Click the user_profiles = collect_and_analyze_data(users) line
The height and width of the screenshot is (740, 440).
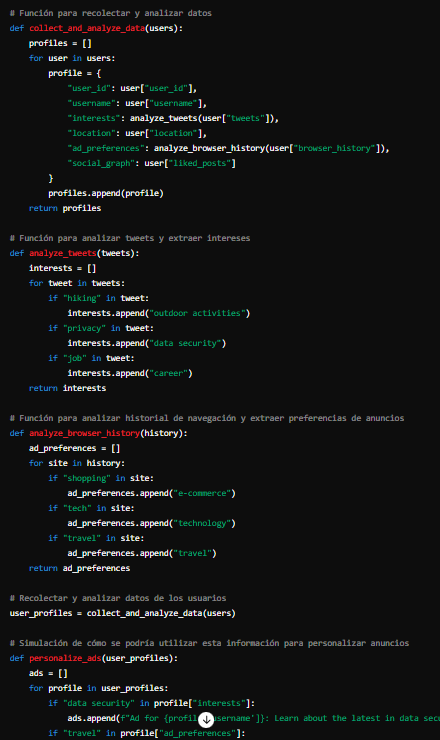(123, 614)
